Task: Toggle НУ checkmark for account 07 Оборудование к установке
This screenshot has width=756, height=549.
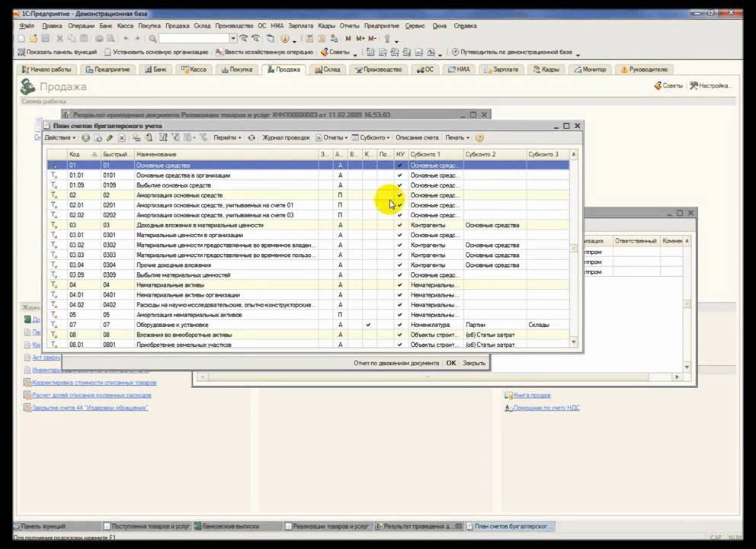Action: (399, 325)
